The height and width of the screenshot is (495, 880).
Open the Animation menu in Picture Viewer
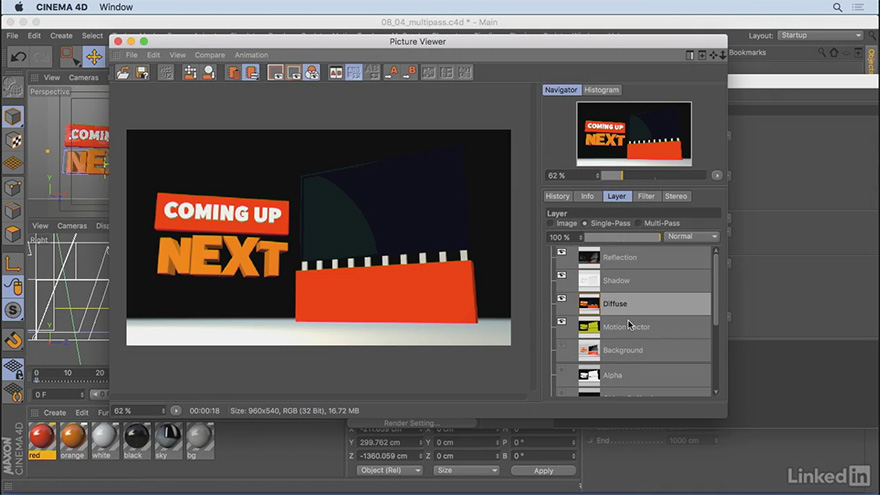click(x=251, y=55)
